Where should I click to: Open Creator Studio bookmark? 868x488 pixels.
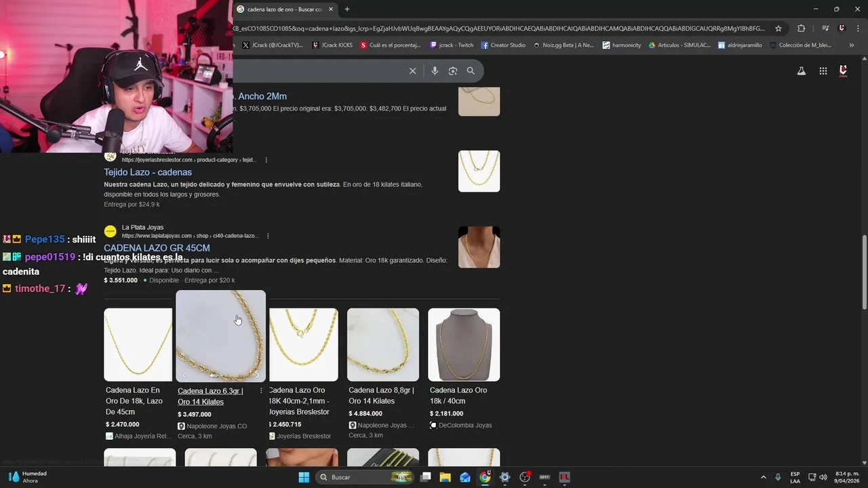pyautogui.click(x=503, y=45)
